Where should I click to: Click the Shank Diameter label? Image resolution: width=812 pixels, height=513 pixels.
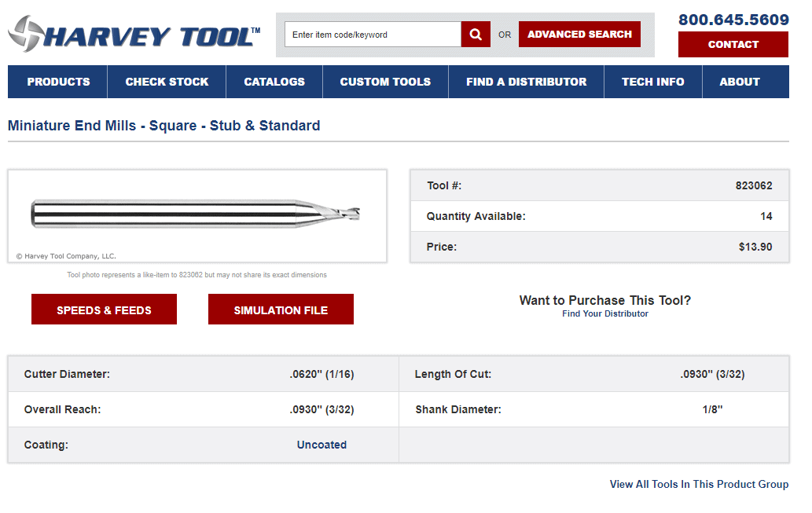(x=457, y=409)
